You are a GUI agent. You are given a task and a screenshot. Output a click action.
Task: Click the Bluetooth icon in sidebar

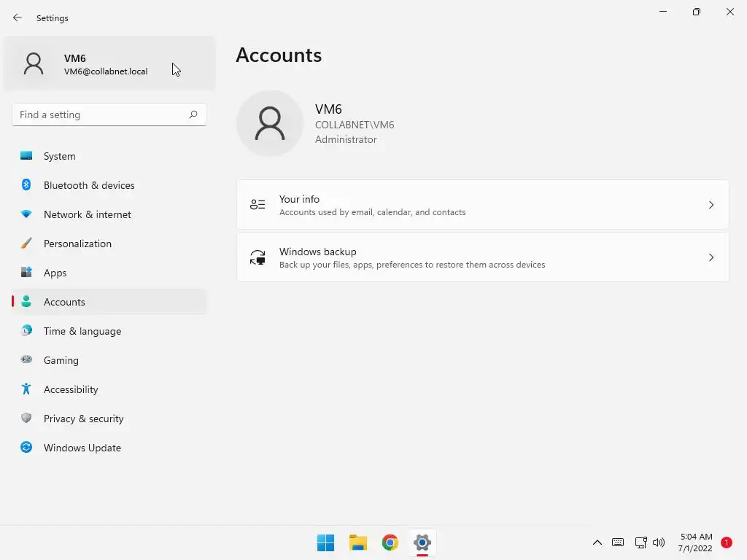point(26,184)
